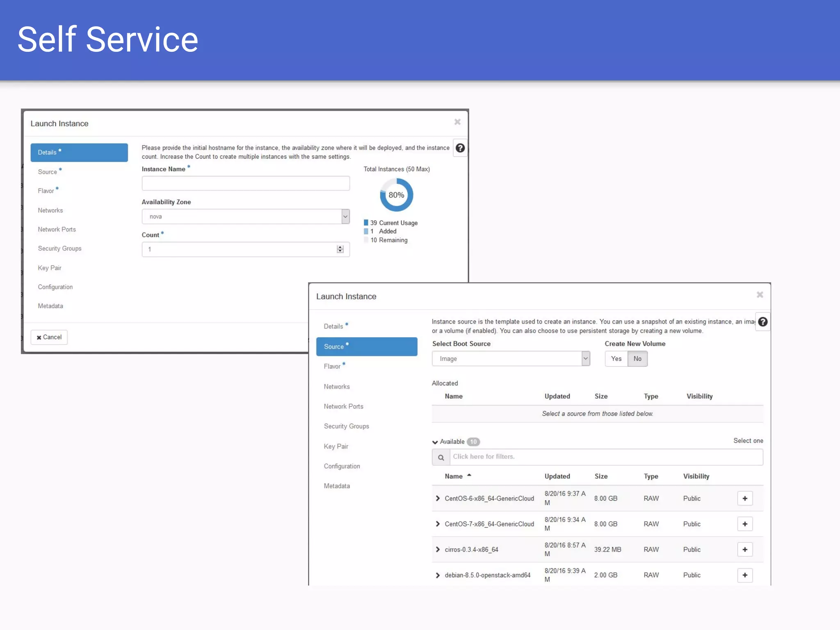840x630 pixels.
Task: Sort by Name column ascending arrow
Action: 469,475
